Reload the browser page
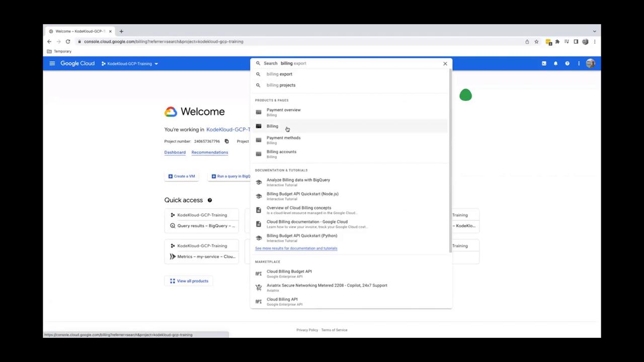Viewport: 644px width, 362px height. click(x=68, y=42)
